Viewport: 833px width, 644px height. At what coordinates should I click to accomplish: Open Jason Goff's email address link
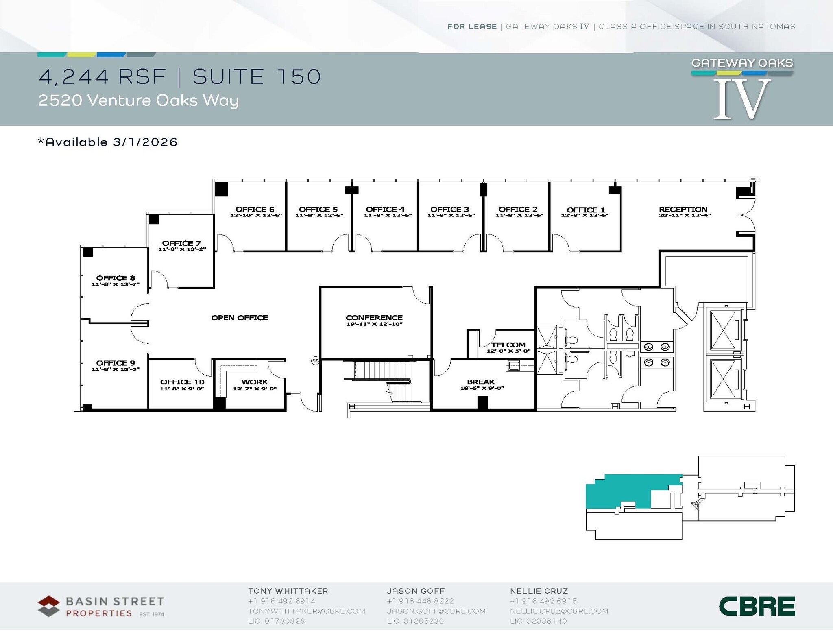click(436, 611)
